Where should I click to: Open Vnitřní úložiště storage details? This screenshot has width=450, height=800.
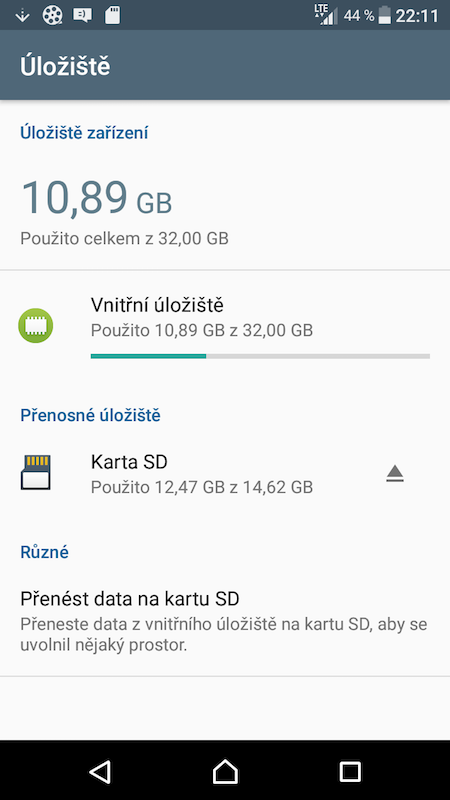click(x=225, y=328)
